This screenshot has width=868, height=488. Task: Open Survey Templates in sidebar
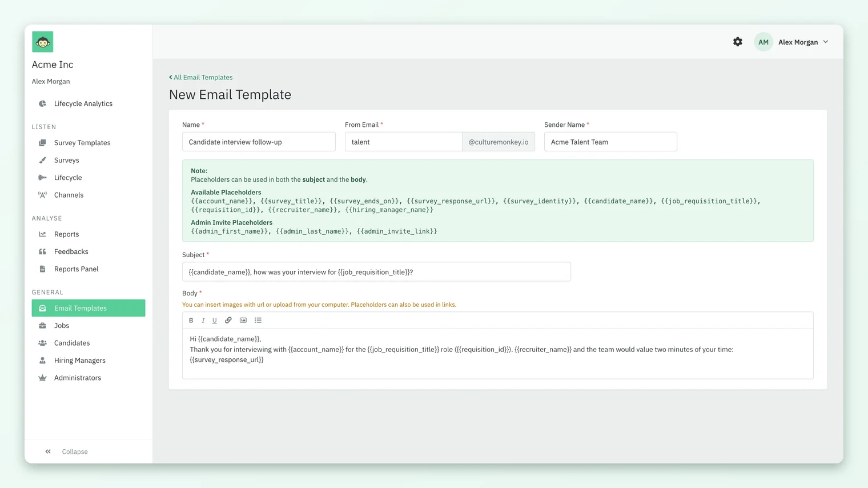(89, 143)
